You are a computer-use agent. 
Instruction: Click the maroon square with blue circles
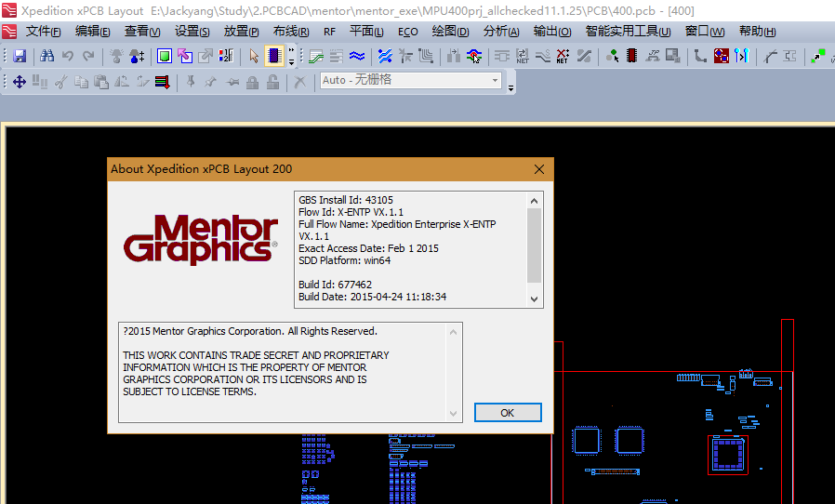click(722, 56)
